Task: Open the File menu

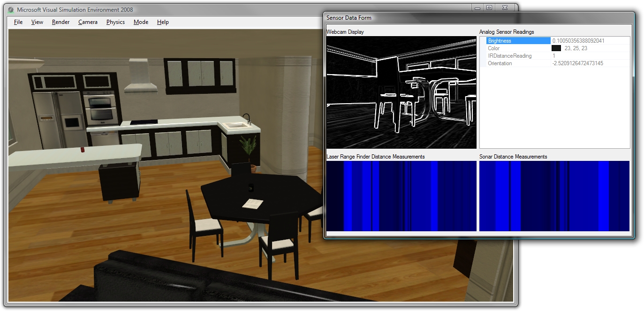Action: pyautogui.click(x=17, y=22)
